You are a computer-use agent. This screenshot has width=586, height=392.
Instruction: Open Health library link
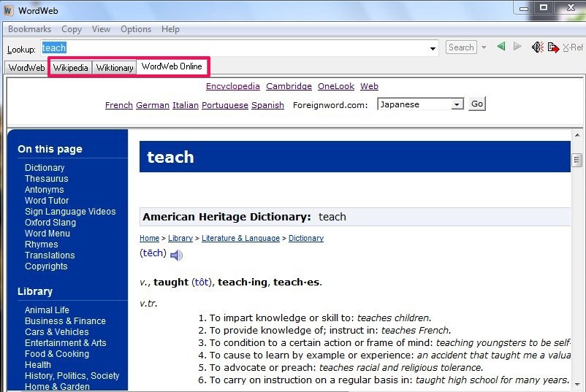38,365
